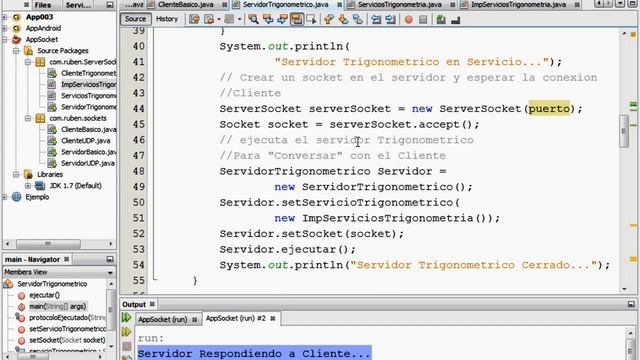Switch to AppSocket (run) #2 output tab
This screenshot has width=640, height=360.
[x=240, y=318]
